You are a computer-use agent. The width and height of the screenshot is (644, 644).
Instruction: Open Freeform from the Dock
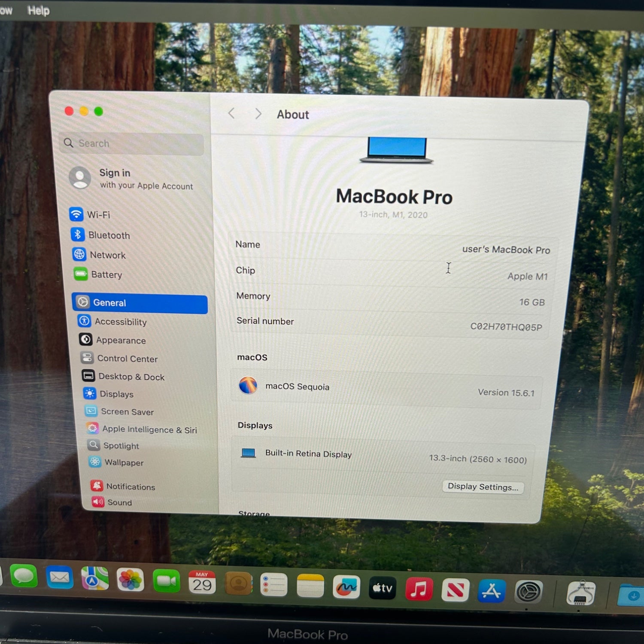(346, 587)
